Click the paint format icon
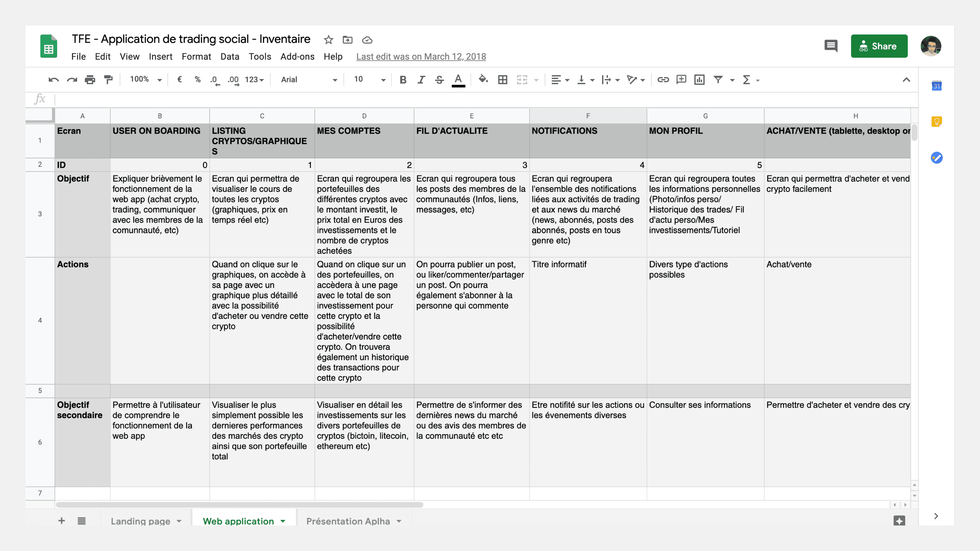 [108, 80]
